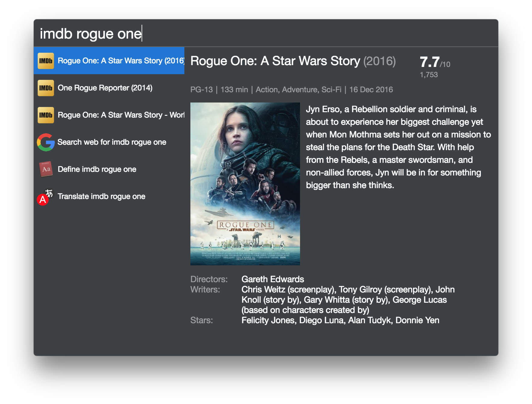The height and width of the screenshot is (404, 532).
Task: Select result One Rogue Reporter (2014)
Action: click(109, 88)
